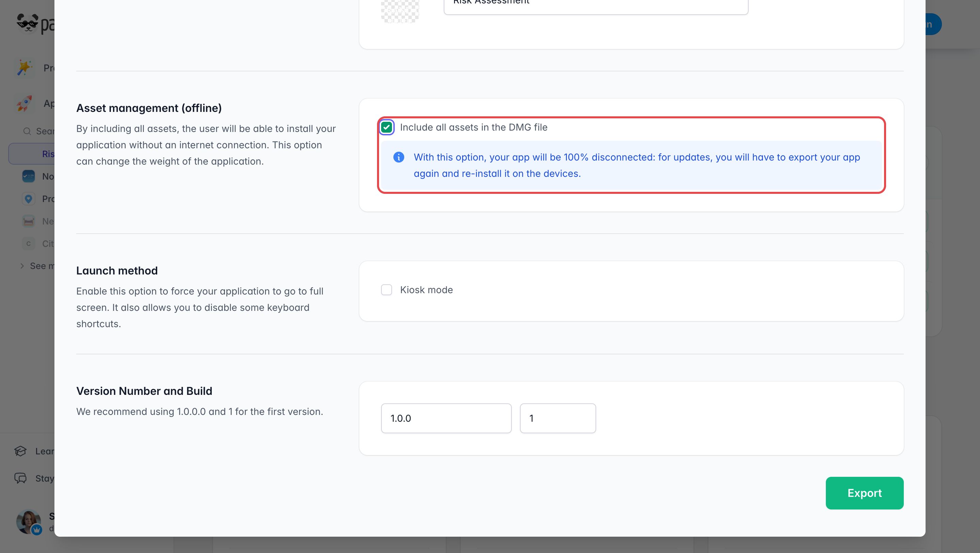
Task: Click the blue button behind dialog top right
Action: (934, 24)
